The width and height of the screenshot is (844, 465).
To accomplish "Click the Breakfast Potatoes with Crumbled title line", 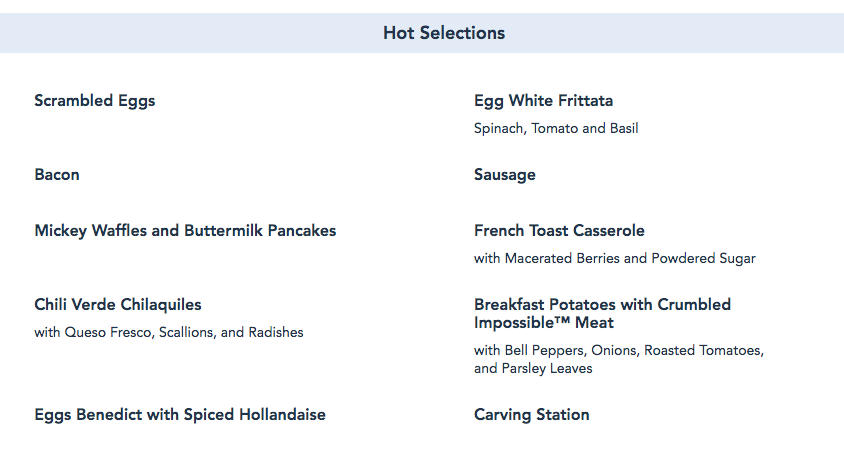I will click(602, 304).
